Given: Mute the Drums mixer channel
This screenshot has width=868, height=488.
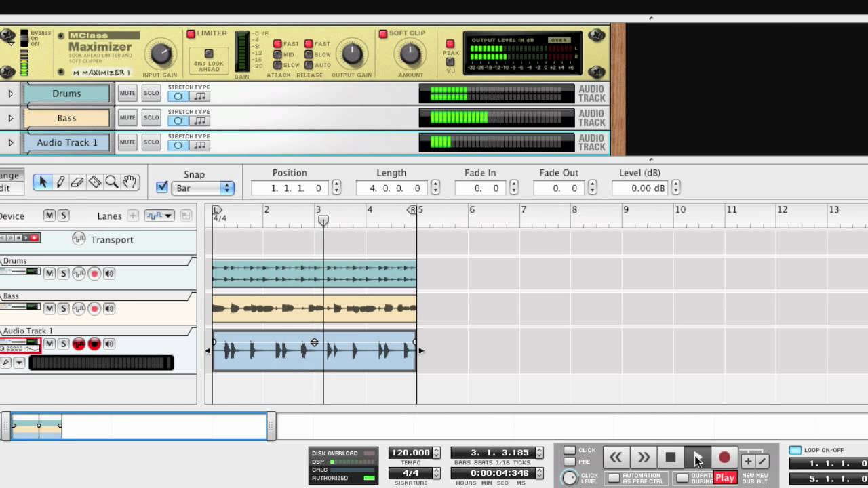Looking at the screenshot, I should (x=127, y=94).
